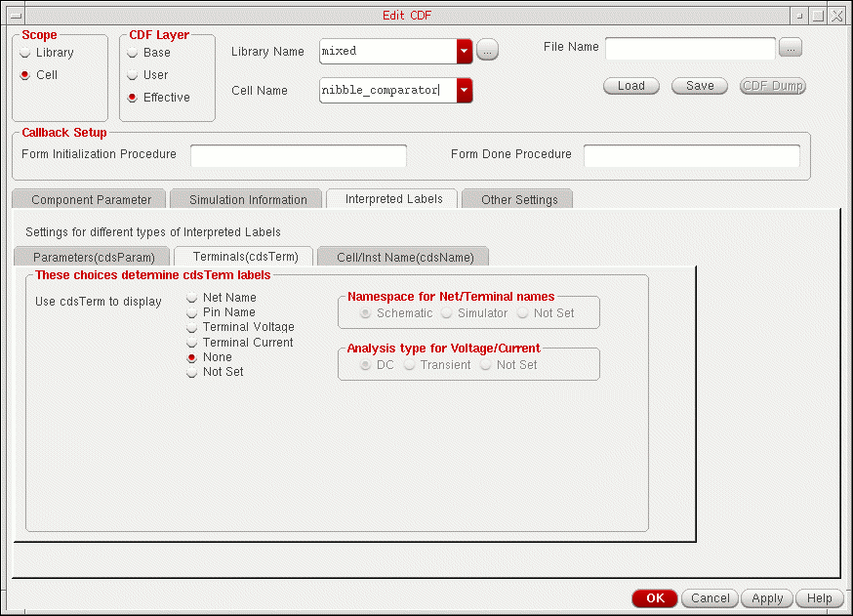The image size is (853, 616).
Task: Open the window menu icon in title bar
Action: (x=11, y=15)
